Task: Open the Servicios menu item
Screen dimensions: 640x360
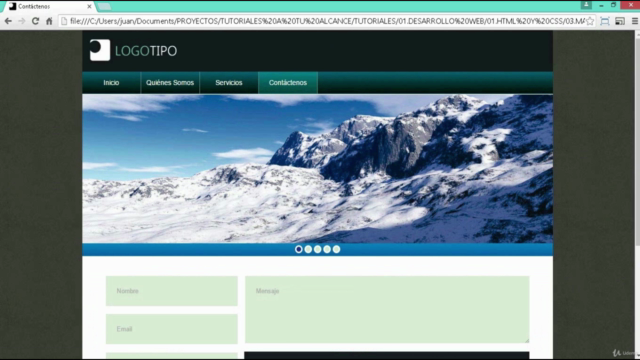Action: [229, 83]
